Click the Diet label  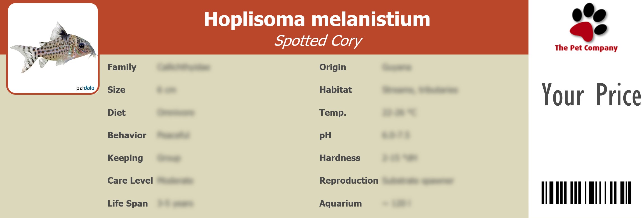tap(116, 113)
